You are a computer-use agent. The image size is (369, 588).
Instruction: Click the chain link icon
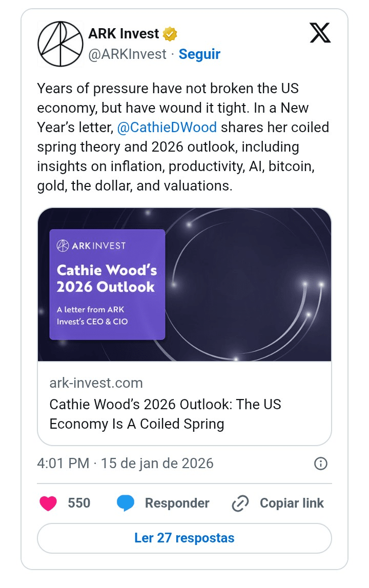[x=240, y=503]
